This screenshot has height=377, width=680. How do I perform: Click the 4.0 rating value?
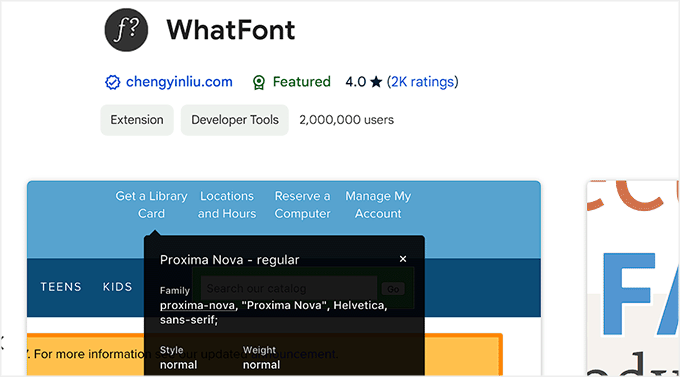pos(356,82)
